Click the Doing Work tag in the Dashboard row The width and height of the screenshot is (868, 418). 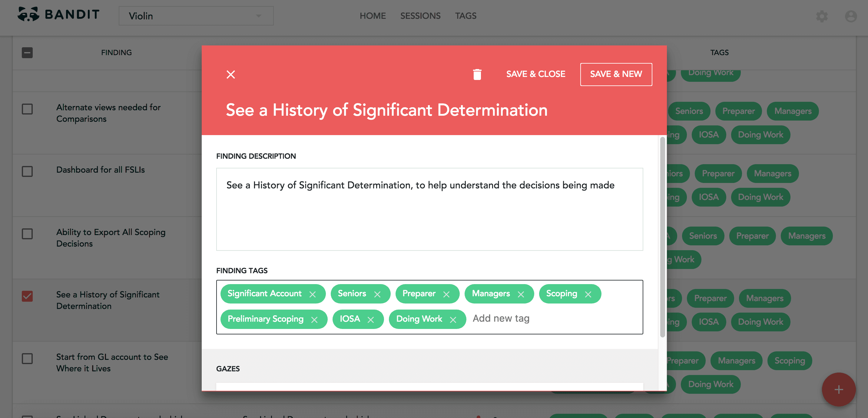click(760, 197)
